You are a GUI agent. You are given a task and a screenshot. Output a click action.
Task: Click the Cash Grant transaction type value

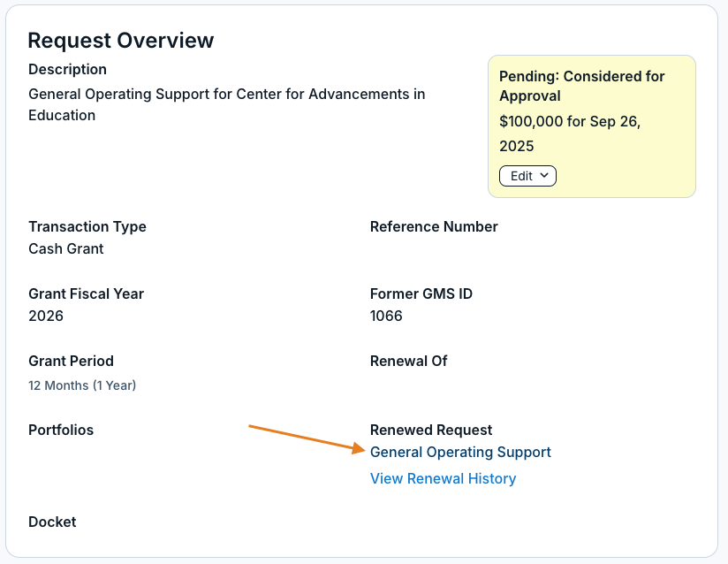(66, 248)
